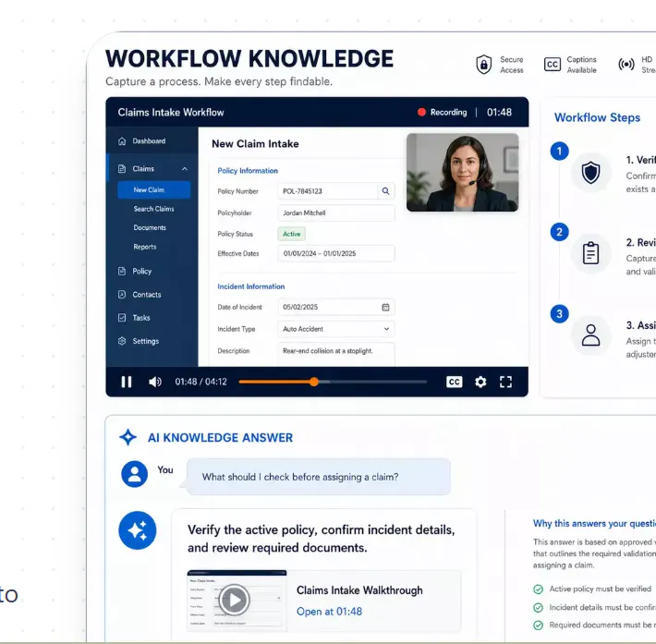Click the HD Stream broadcast icon

tap(626, 65)
